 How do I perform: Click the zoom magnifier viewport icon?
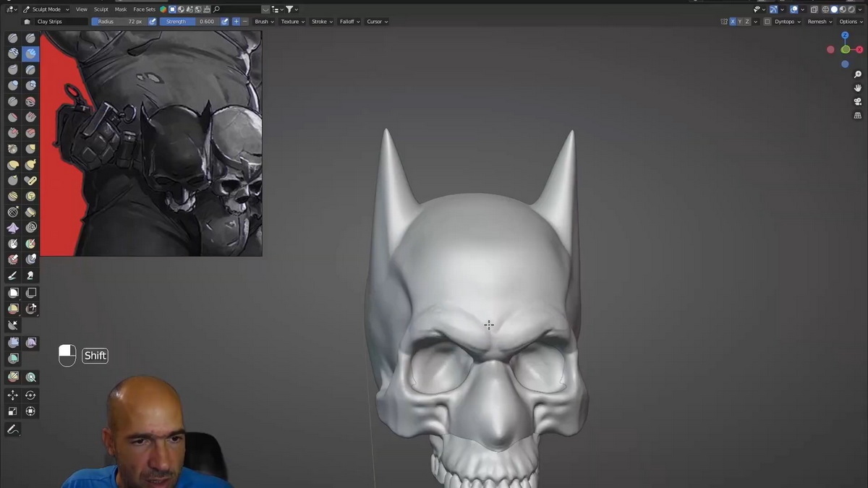click(858, 74)
